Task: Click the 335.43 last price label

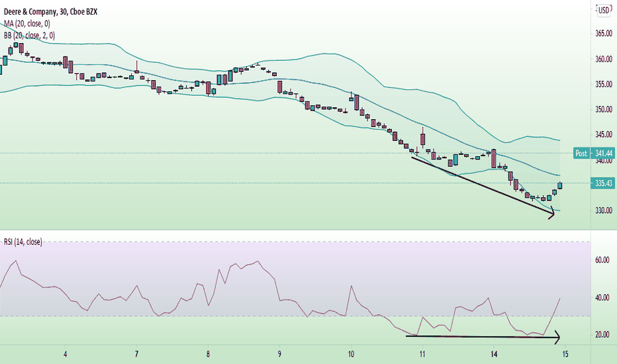Action: tap(603, 183)
